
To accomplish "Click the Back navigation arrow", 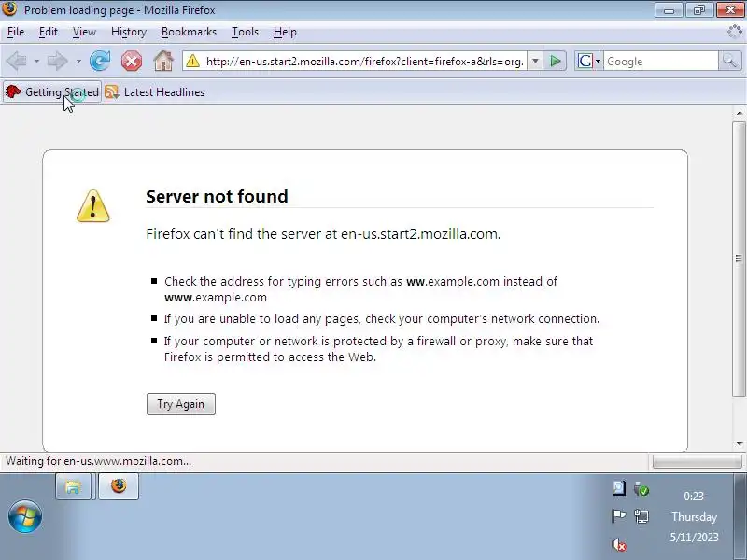I will coord(17,61).
